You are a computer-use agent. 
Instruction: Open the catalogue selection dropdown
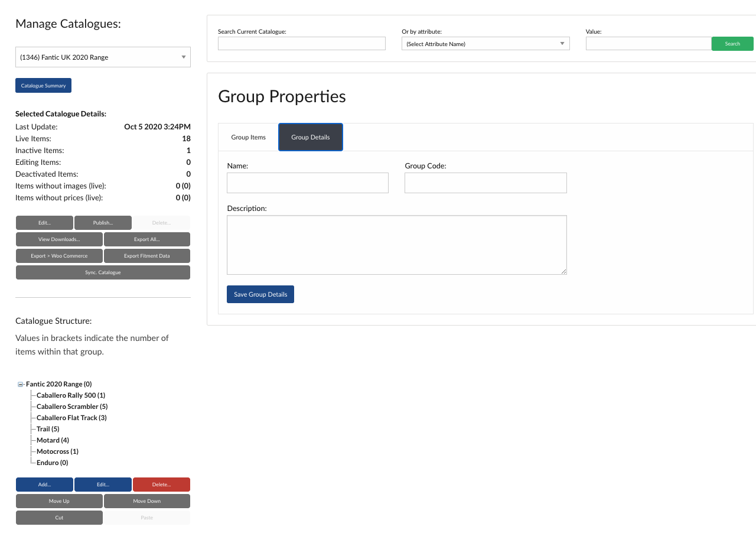103,57
